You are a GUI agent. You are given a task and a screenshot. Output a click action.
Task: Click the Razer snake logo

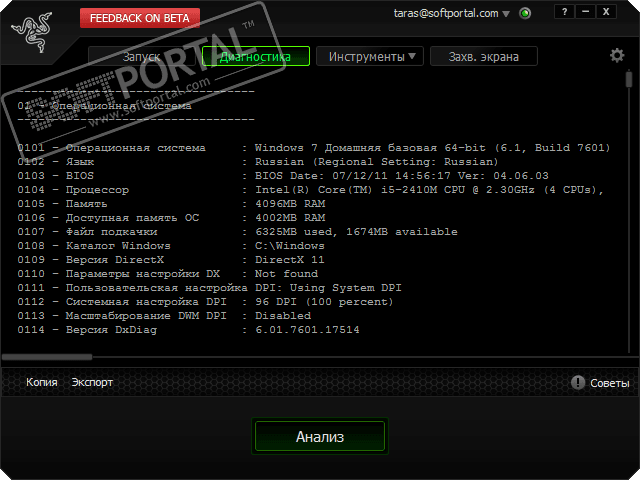[32, 32]
